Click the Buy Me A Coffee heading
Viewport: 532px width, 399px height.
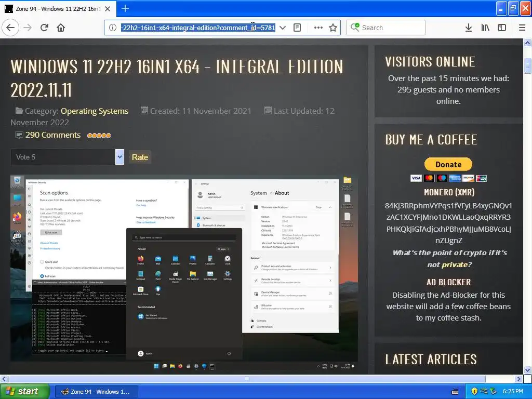point(431,140)
